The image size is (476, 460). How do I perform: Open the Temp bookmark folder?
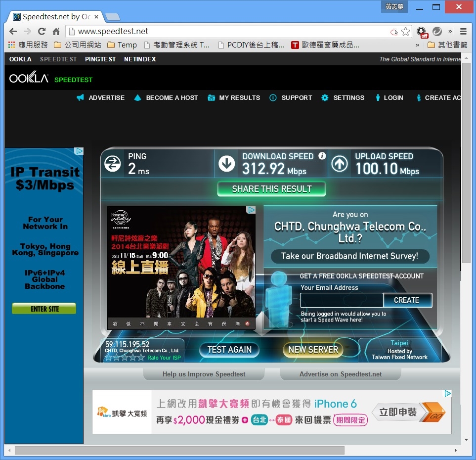coord(122,45)
